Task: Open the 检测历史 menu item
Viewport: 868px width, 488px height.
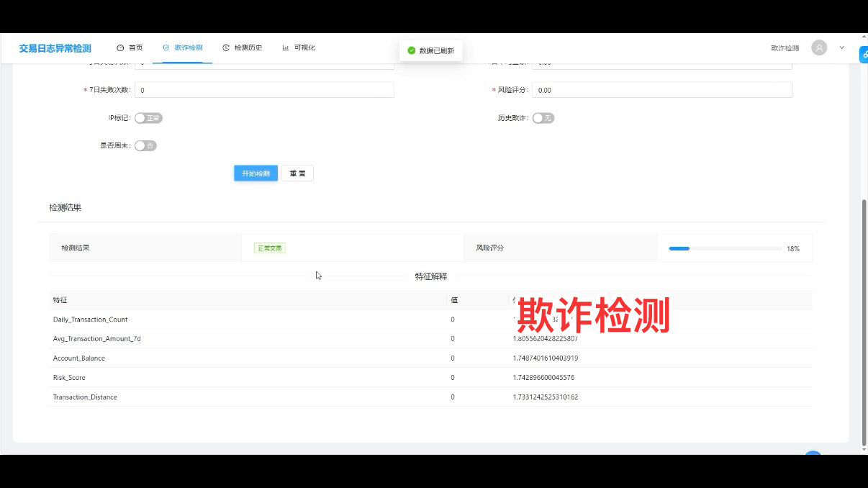Action: click(243, 48)
